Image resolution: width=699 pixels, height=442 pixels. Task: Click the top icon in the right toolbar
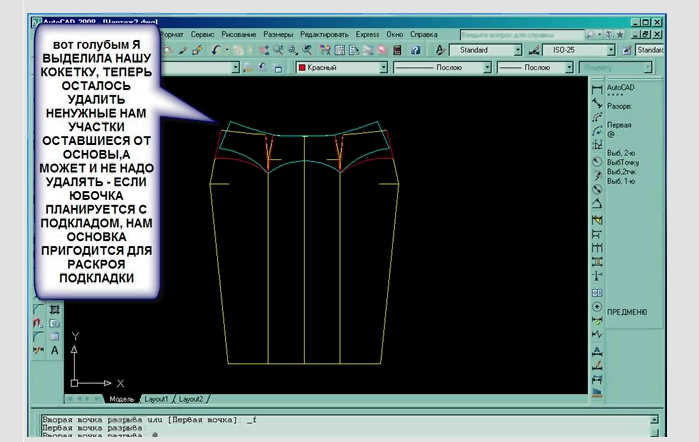click(597, 88)
